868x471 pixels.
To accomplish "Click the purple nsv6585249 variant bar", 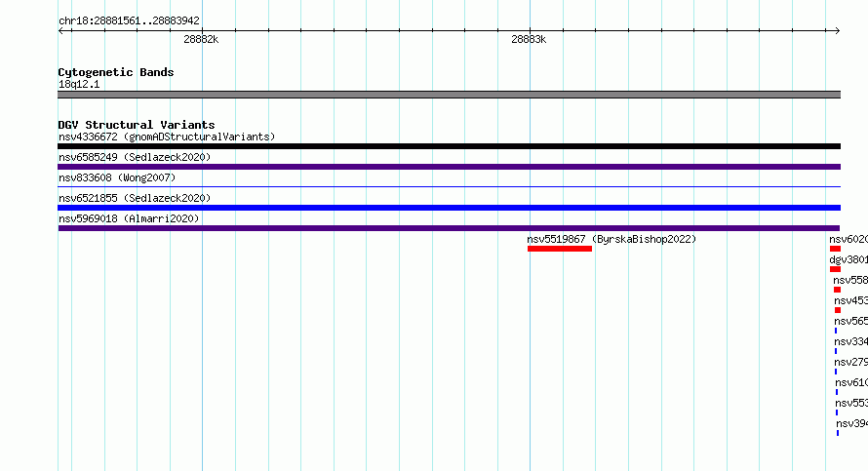I will click(x=449, y=167).
